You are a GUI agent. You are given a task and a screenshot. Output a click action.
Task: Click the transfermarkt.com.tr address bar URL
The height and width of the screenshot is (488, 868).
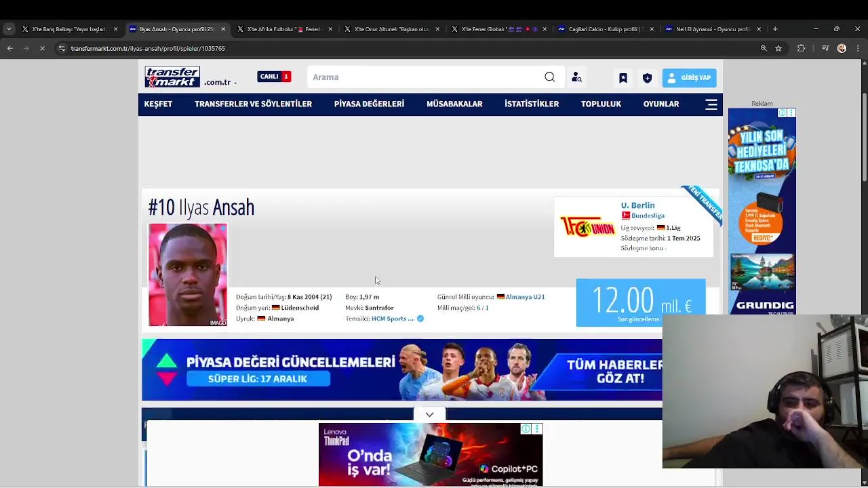tap(148, 49)
